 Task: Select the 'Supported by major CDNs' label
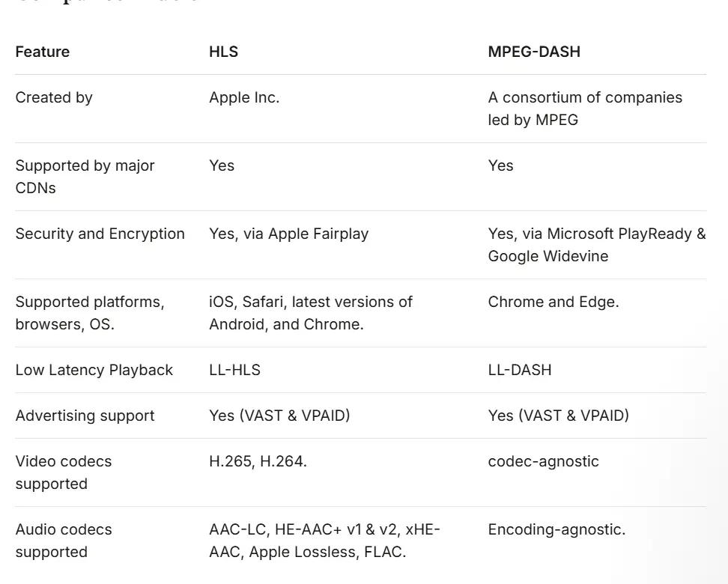click(x=85, y=177)
